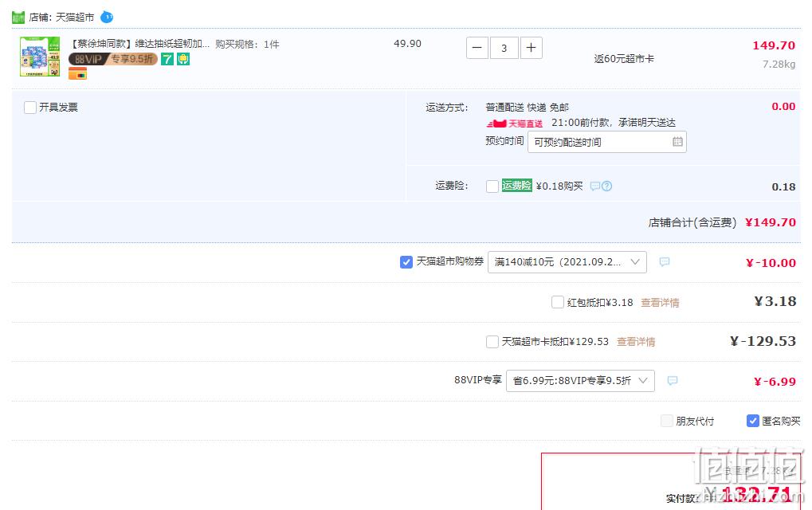Viewport: 812px width, 510px height.
Task: Open the 【蔡徐坤同款】维达抽纸 product title link
Action: pos(139,44)
